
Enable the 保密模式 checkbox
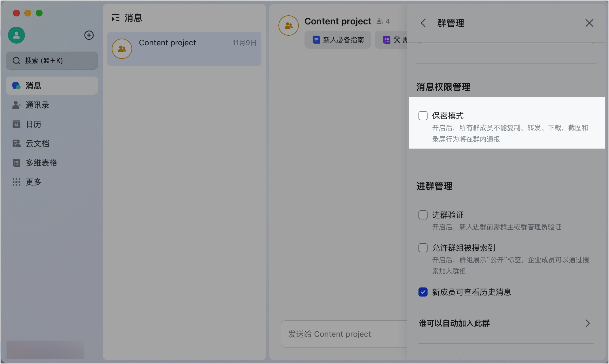[x=423, y=116]
